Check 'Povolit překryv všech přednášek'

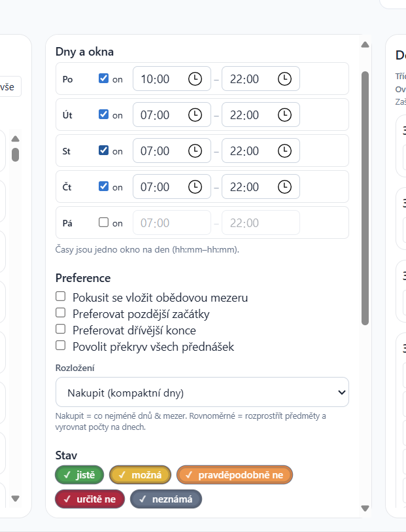[x=61, y=346]
